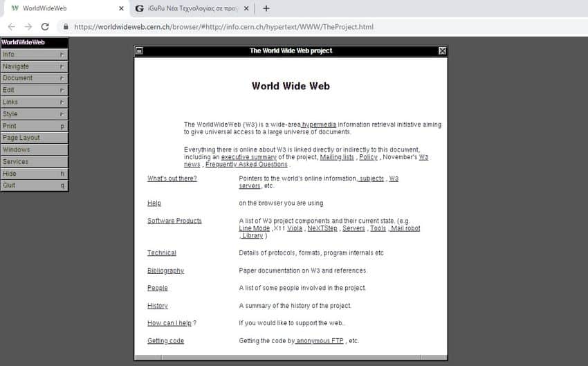
Task: Open the Viola link
Action: (x=295, y=228)
